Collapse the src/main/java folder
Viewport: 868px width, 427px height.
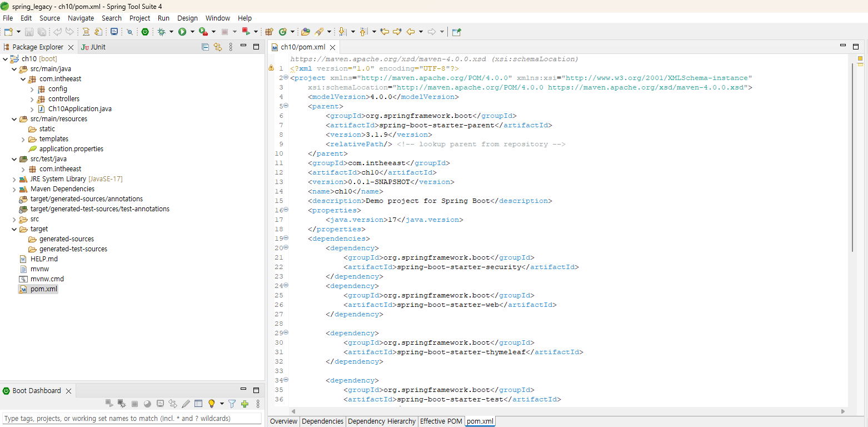14,69
